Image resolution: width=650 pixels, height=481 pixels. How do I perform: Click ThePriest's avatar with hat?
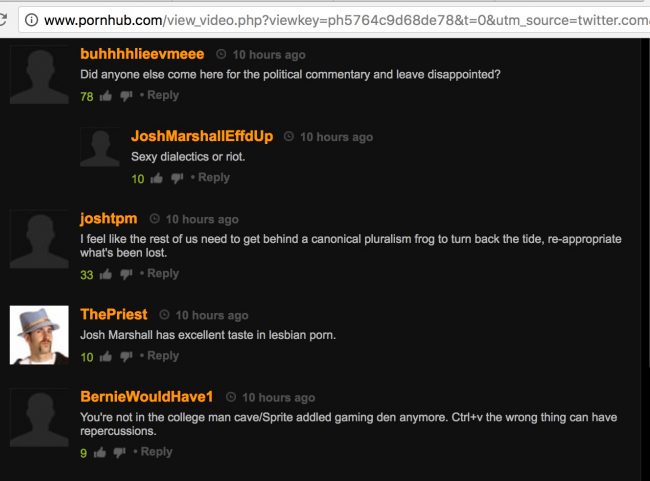pos(39,335)
